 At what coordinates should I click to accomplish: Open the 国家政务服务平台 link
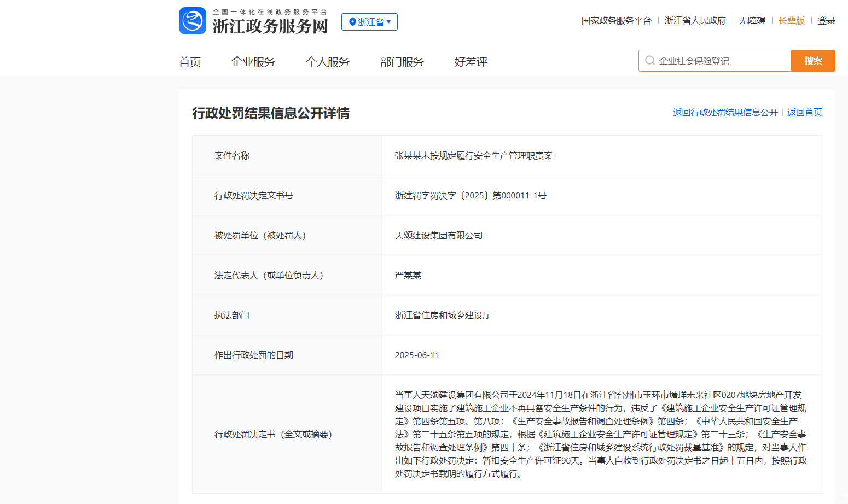[616, 21]
